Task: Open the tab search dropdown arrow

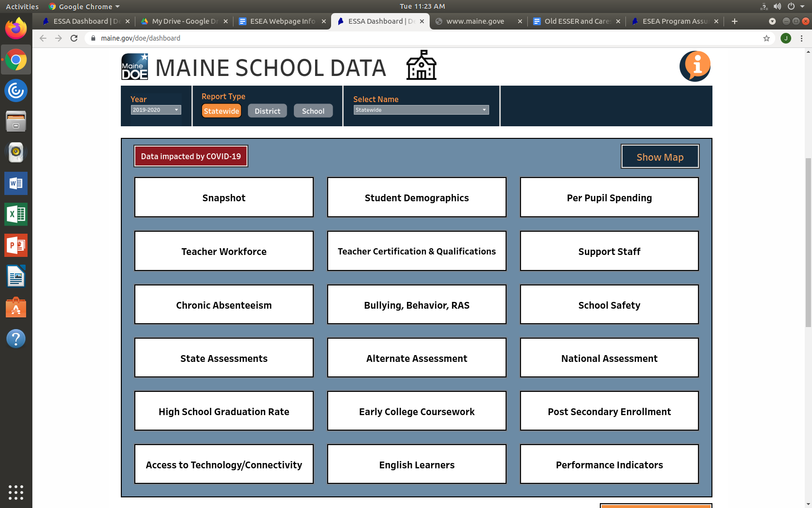Action: 772,21
